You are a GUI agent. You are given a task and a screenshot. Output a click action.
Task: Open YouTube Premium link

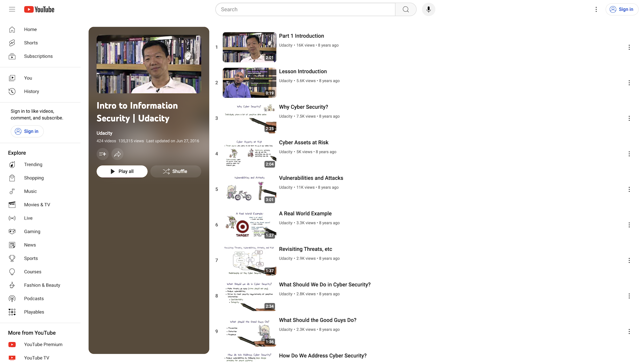[40, 345]
